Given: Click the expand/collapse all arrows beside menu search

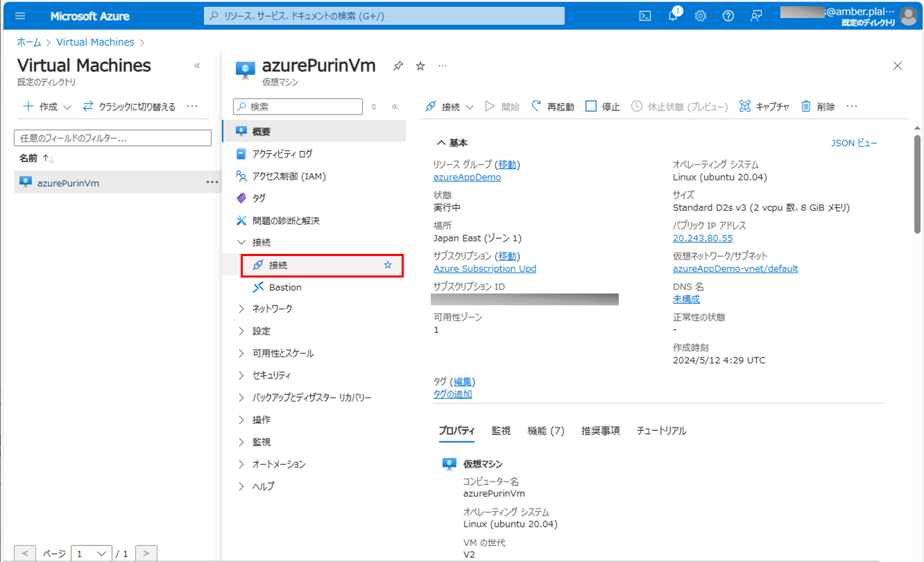Looking at the screenshot, I should [x=374, y=107].
